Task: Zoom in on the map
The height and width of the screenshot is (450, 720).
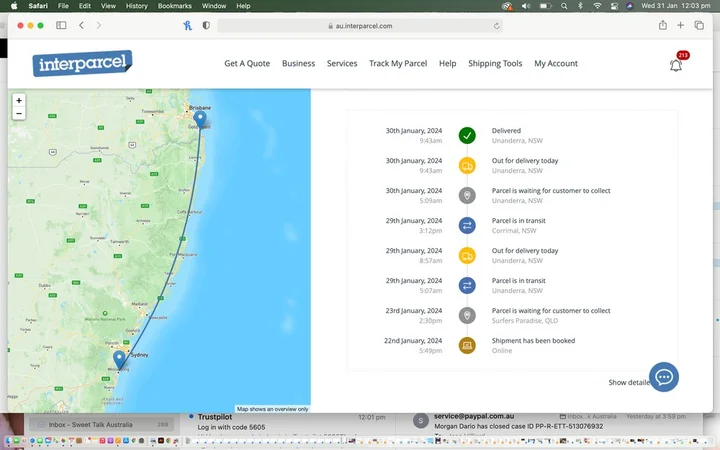Action: 19,101
